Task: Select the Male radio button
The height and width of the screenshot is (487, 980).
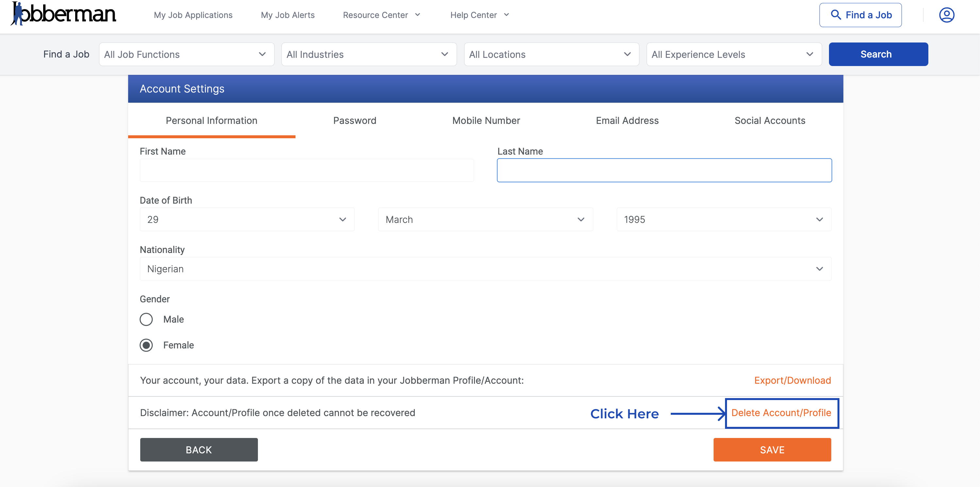Action: coord(146,320)
